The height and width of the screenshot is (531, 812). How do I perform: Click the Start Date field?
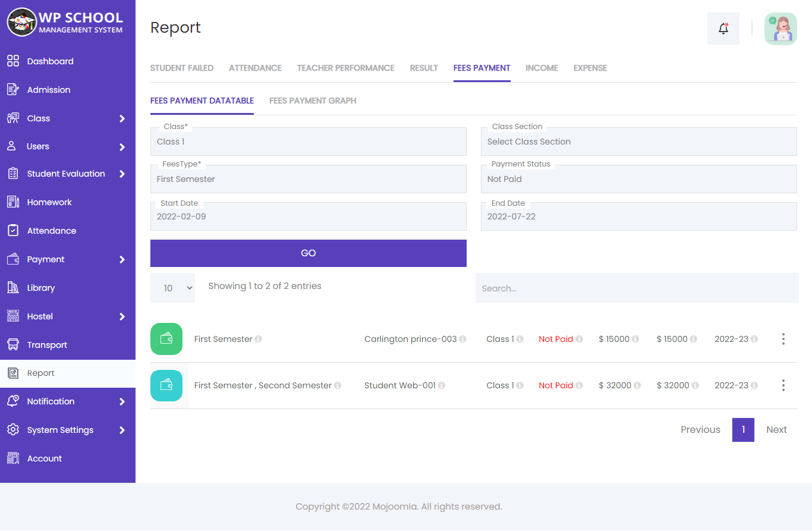pos(309,216)
